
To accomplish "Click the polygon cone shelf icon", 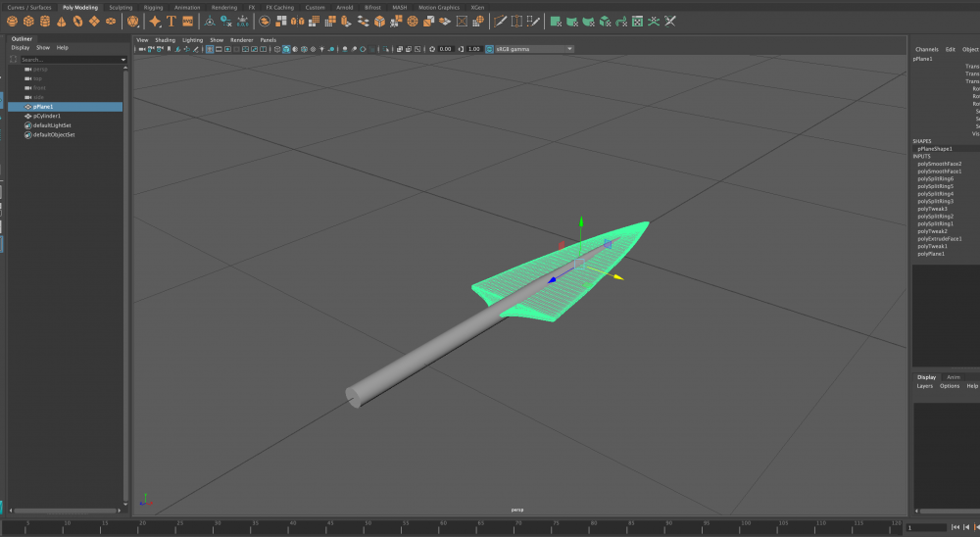I will coord(62,21).
